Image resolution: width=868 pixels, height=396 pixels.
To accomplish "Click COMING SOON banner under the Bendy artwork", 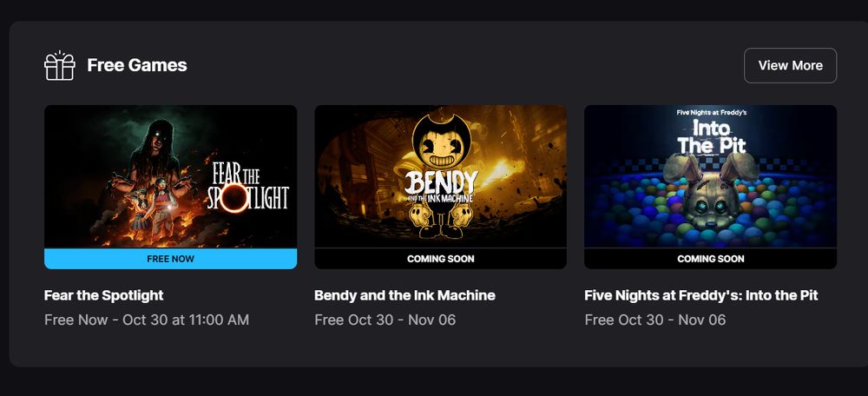I will coord(441,259).
